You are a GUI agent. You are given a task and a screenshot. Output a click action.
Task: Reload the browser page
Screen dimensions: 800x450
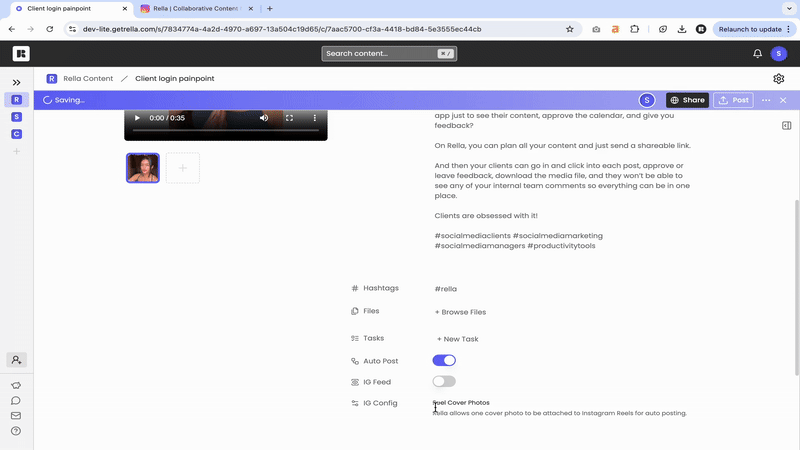pyautogui.click(x=49, y=29)
